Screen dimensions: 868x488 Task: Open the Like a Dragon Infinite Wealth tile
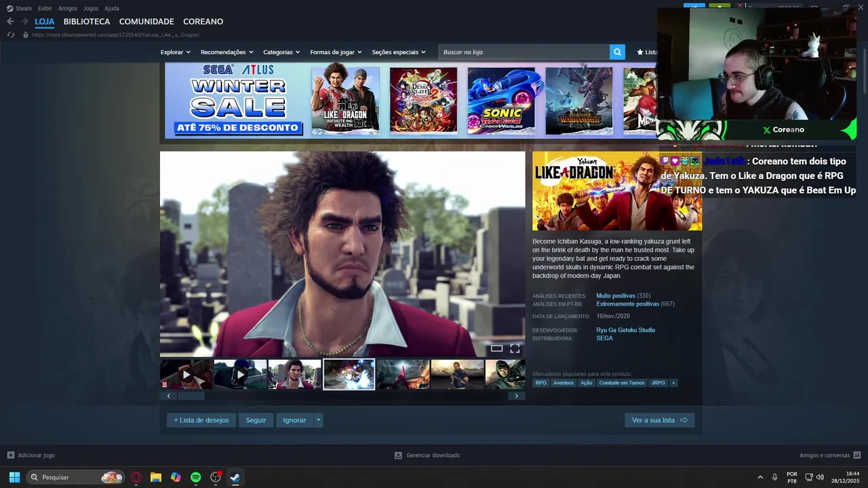pyautogui.click(x=345, y=100)
